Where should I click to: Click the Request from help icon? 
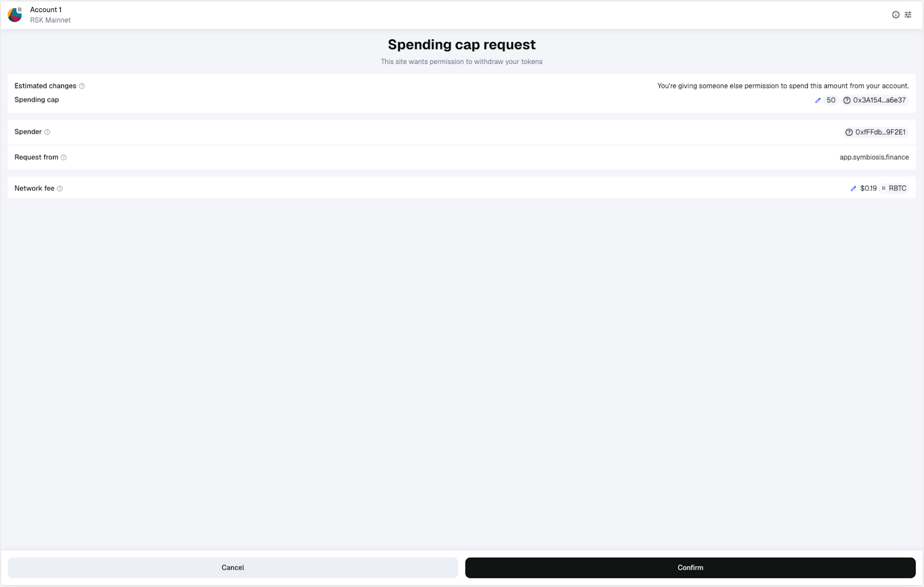(x=64, y=157)
